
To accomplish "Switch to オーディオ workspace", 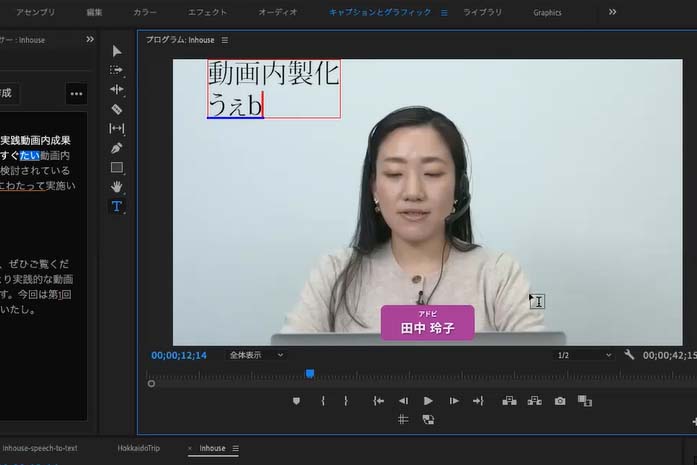I will (278, 12).
